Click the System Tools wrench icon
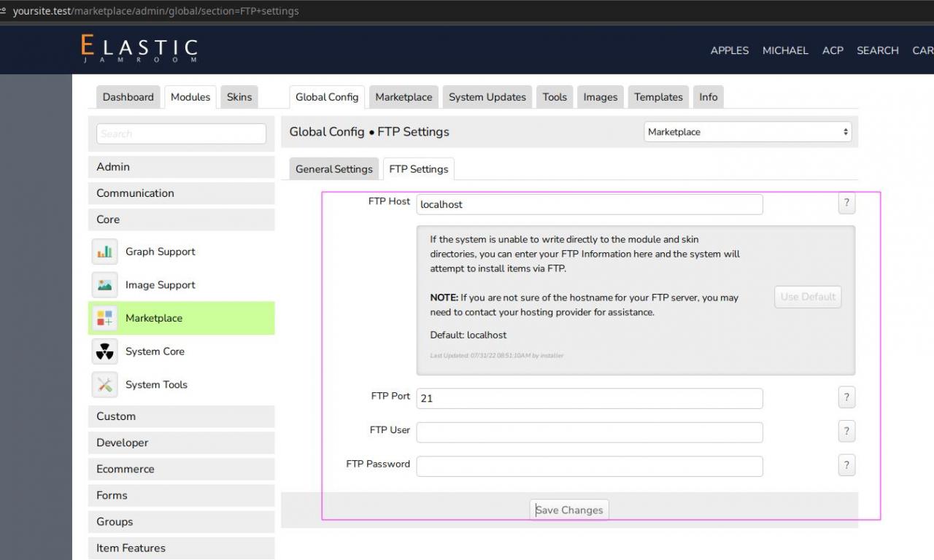Image resolution: width=934 pixels, height=560 pixels. coord(105,385)
